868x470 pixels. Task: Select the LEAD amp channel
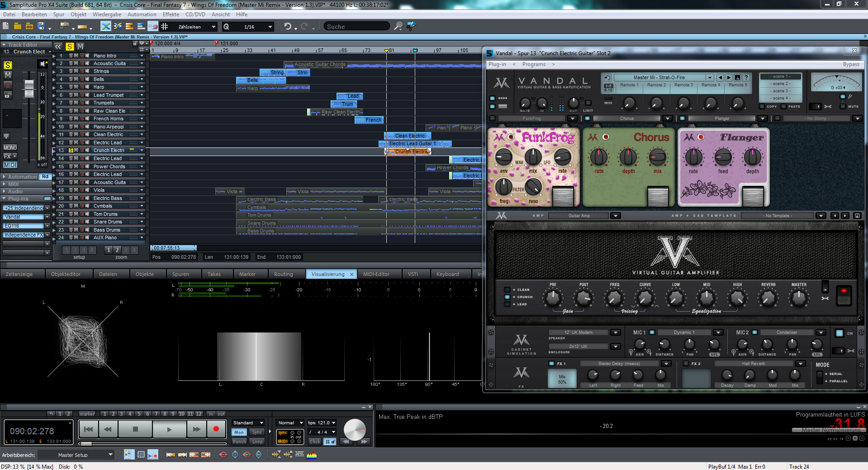coord(508,304)
